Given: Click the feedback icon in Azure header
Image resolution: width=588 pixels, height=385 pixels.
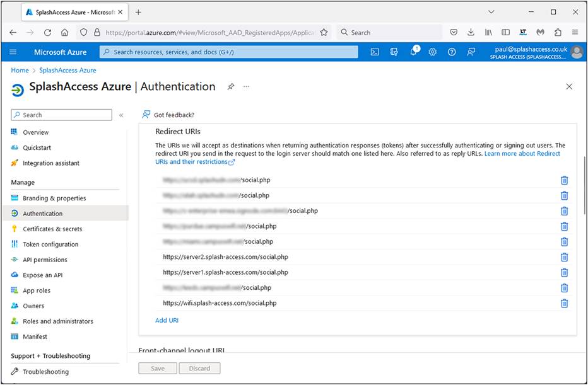Looking at the screenshot, I should (471, 52).
